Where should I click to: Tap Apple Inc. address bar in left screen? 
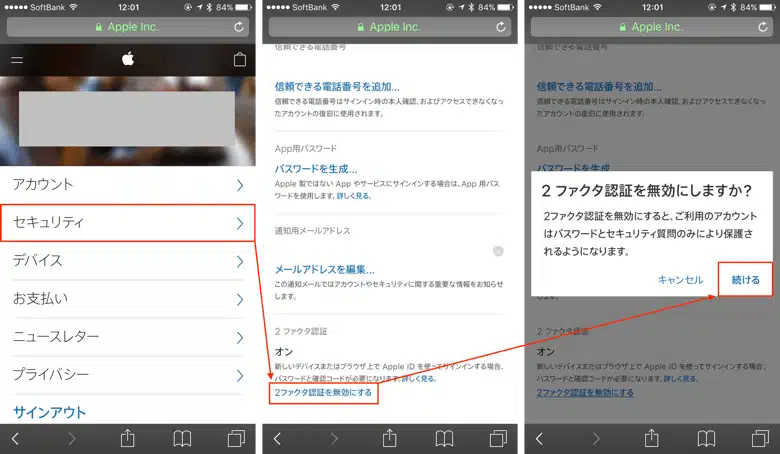(128, 27)
